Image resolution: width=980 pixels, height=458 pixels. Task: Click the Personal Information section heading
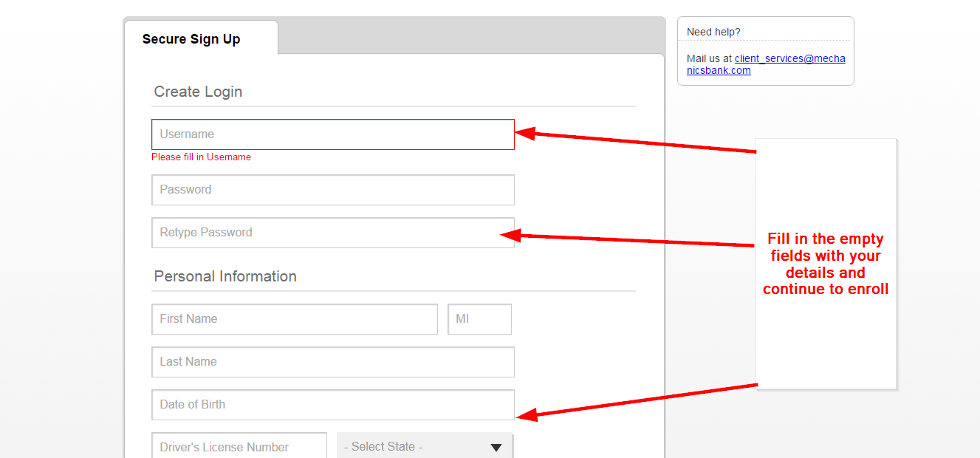coord(225,276)
